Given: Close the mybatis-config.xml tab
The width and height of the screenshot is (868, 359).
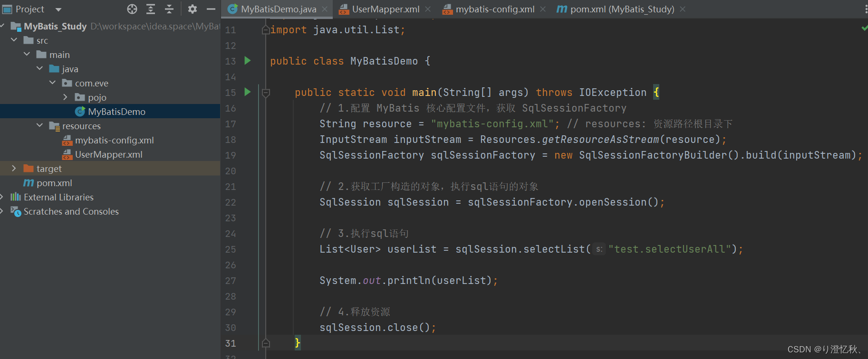Looking at the screenshot, I should coord(543,9).
